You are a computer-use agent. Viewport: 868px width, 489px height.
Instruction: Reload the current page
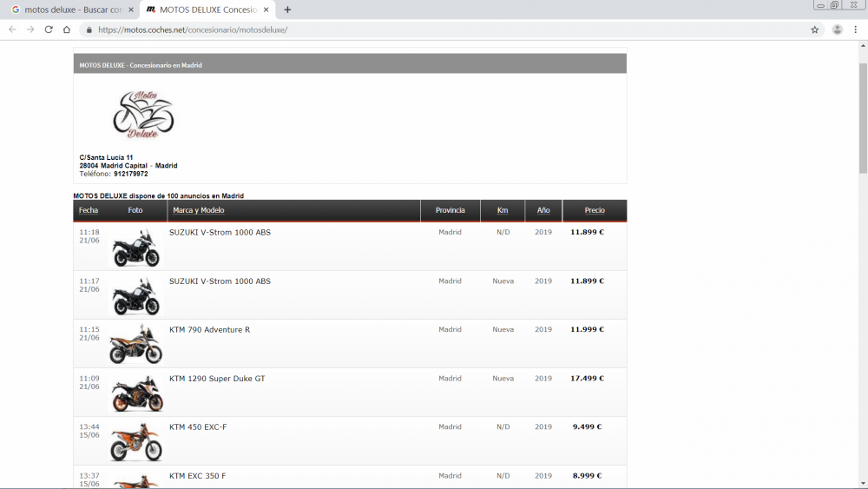pyautogui.click(x=49, y=30)
